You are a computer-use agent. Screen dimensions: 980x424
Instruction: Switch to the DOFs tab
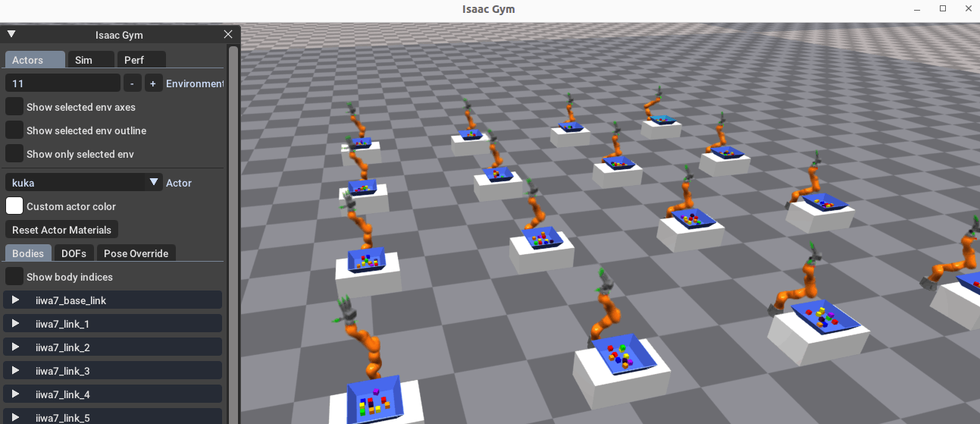coord(74,253)
